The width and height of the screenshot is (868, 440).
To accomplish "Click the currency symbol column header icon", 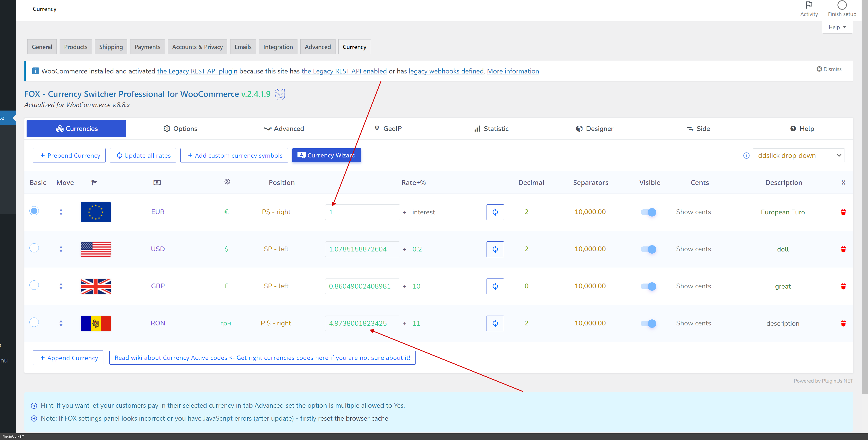I will (x=227, y=182).
